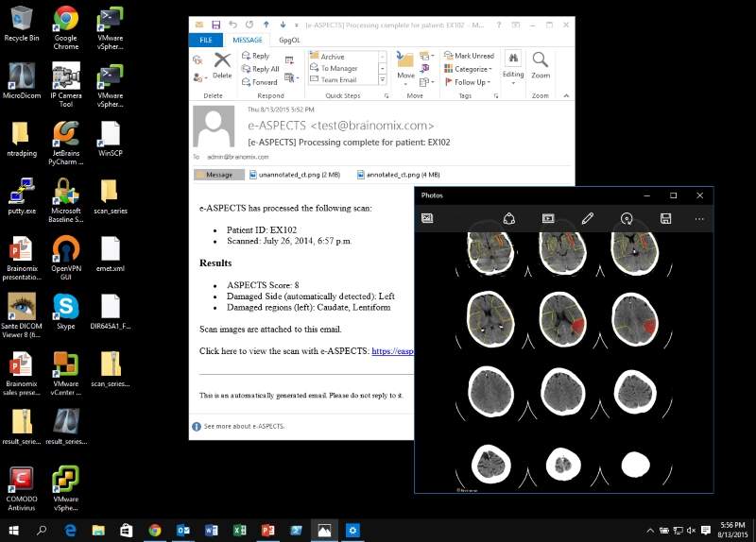The width and height of the screenshot is (756, 542).
Task: Click the Share icon in Photos toolbar
Action: pos(508,218)
